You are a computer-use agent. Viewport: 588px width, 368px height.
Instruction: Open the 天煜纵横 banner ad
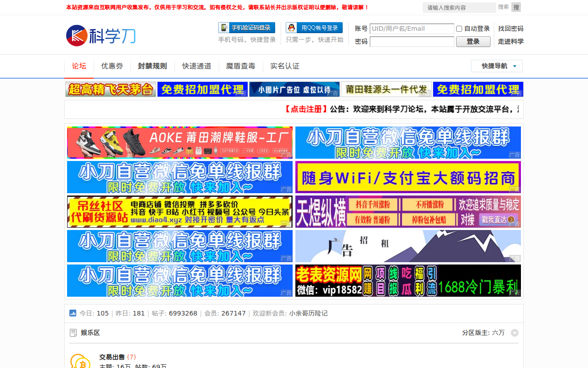pyautogui.click(x=408, y=212)
